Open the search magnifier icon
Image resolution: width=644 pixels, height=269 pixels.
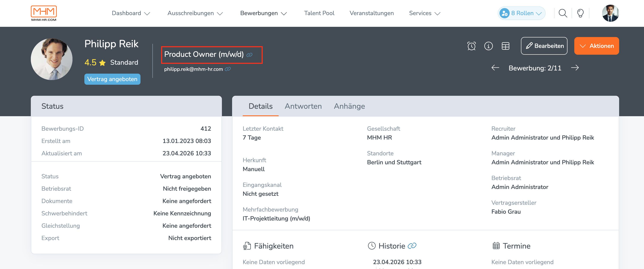[563, 13]
